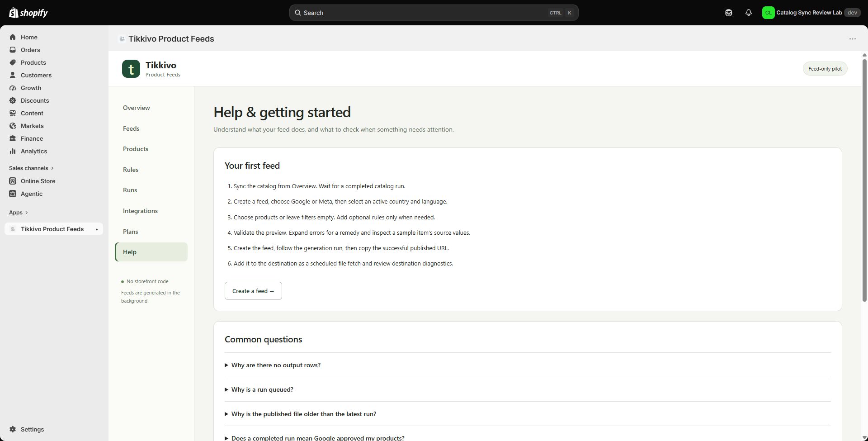
Task: Click the Finance bank icon
Action: coord(13,138)
